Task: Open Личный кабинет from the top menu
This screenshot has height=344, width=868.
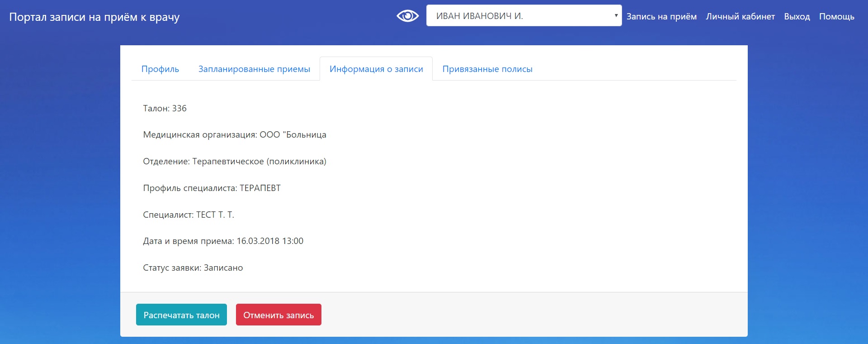Action: tap(740, 17)
